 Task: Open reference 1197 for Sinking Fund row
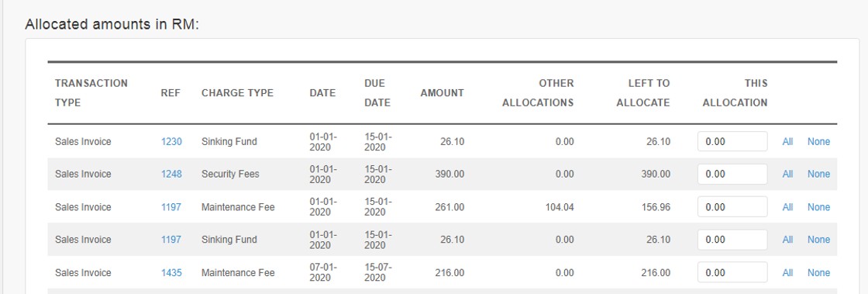pyautogui.click(x=171, y=240)
